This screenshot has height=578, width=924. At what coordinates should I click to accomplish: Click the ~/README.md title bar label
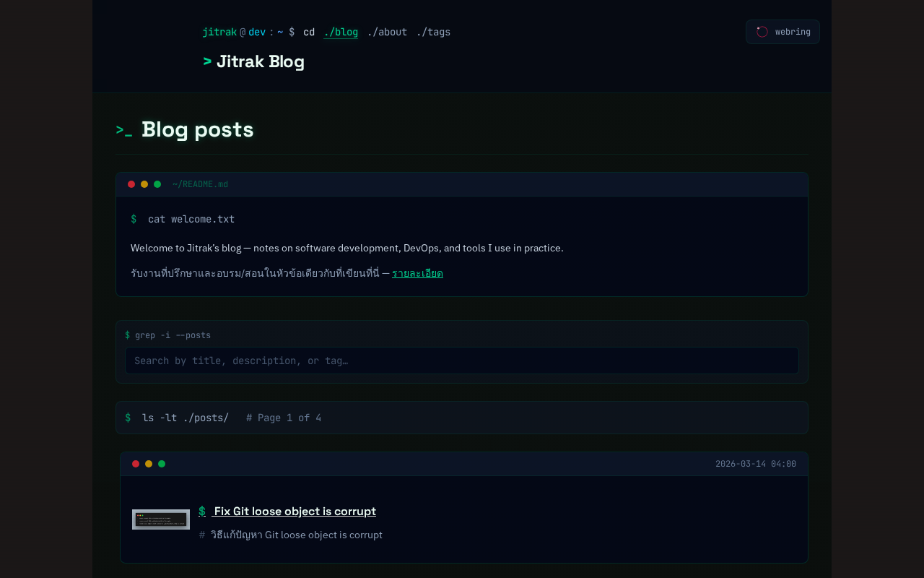coord(200,184)
